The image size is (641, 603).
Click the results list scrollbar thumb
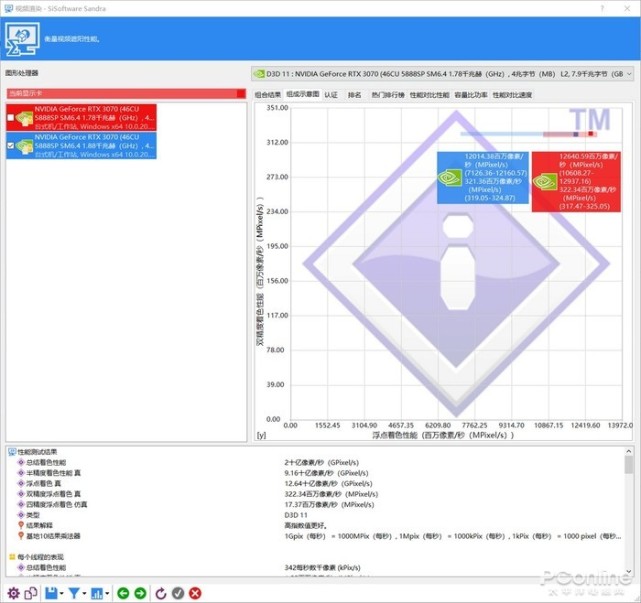pyautogui.click(x=629, y=465)
